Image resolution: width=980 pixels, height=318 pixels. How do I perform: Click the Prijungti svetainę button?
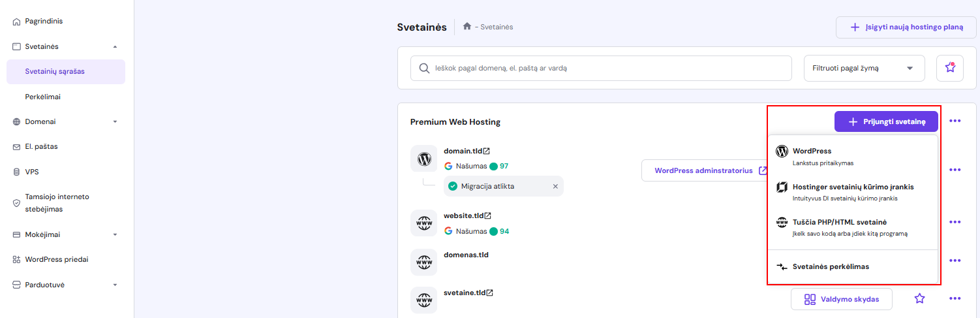(885, 121)
